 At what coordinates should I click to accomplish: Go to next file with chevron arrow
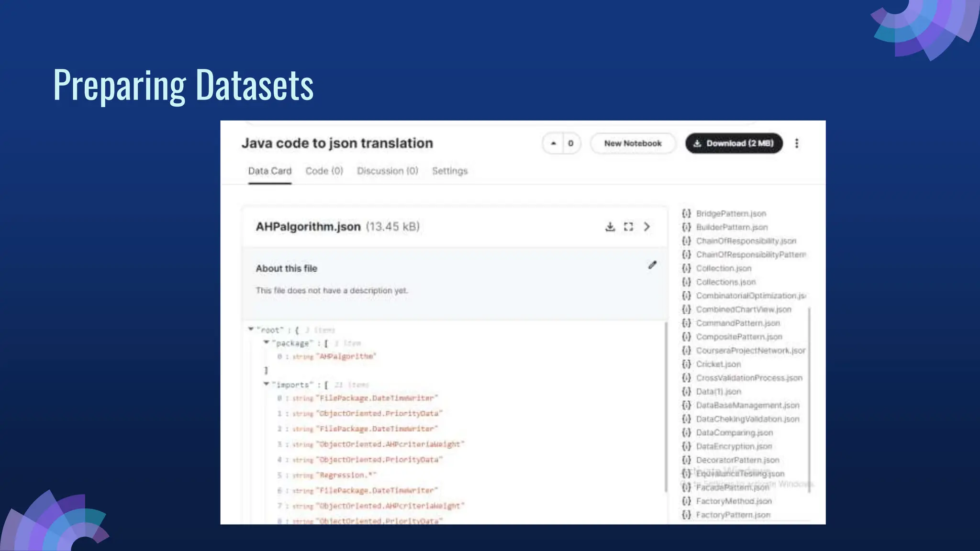pos(647,227)
